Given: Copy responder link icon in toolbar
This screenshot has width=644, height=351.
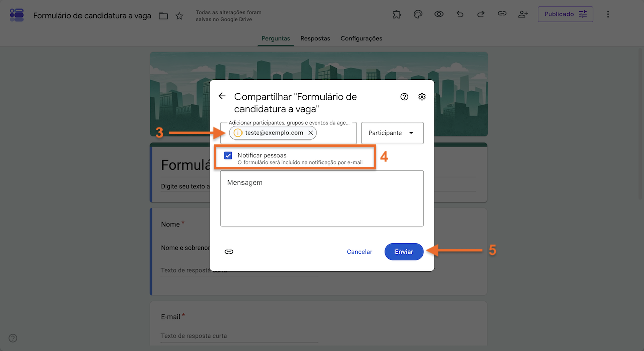Looking at the screenshot, I should tap(502, 14).
